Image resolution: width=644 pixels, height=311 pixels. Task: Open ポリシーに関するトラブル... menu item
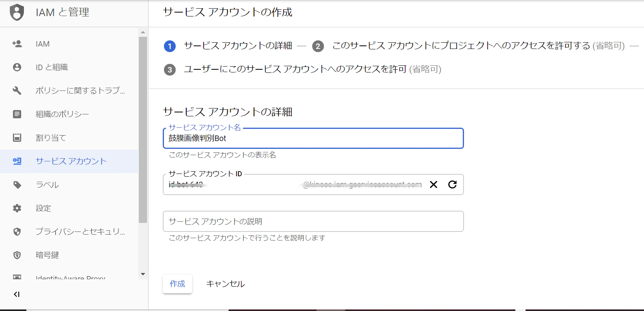[x=69, y=91]
